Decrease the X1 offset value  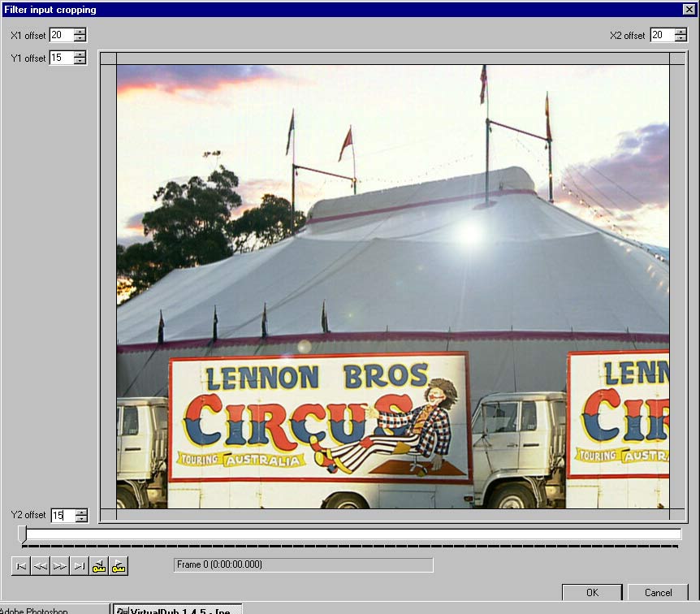(x=80, y=38)
